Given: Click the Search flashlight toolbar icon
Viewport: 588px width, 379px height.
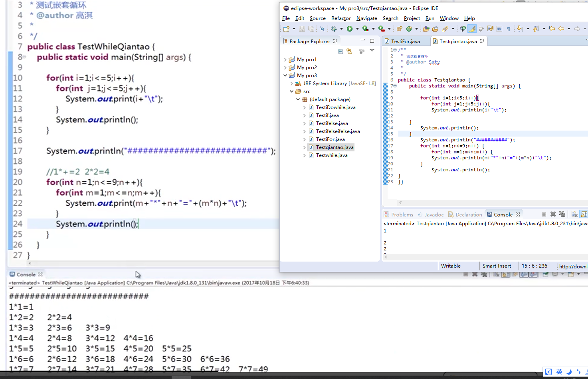Looking at the screenshot, I should [x=445, y=29].
